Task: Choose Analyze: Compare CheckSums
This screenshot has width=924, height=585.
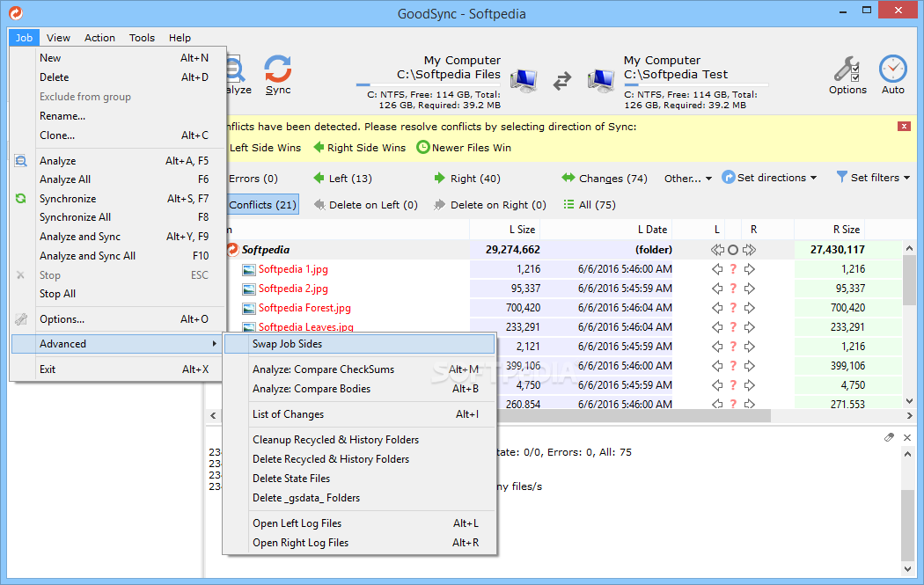Action: [359, 369]
